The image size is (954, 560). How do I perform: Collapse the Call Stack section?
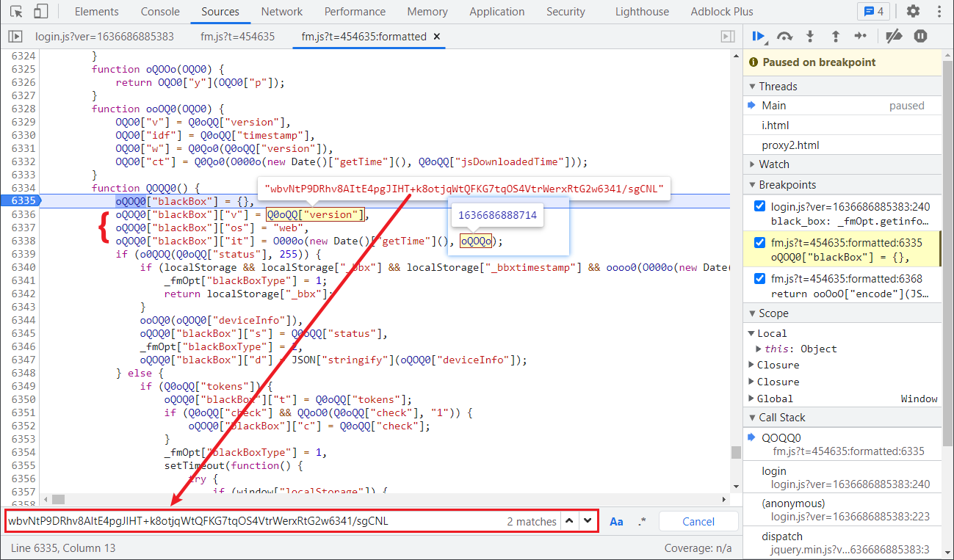[842, 418]
